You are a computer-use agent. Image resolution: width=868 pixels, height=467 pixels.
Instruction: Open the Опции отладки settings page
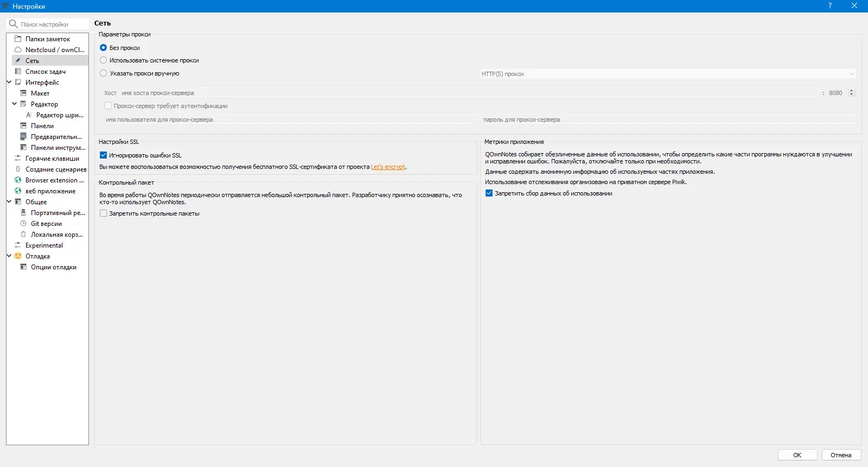54,267
